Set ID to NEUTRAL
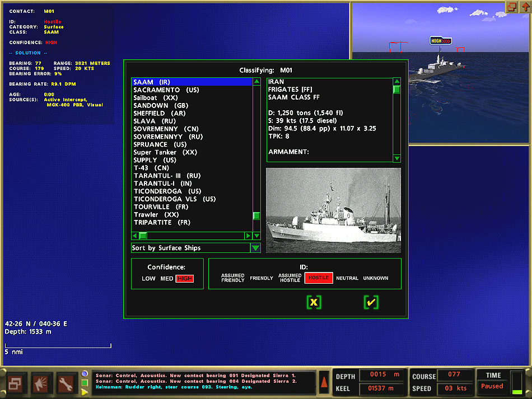The width and height of the screenshot is (532, 399). tap(347, 278)
